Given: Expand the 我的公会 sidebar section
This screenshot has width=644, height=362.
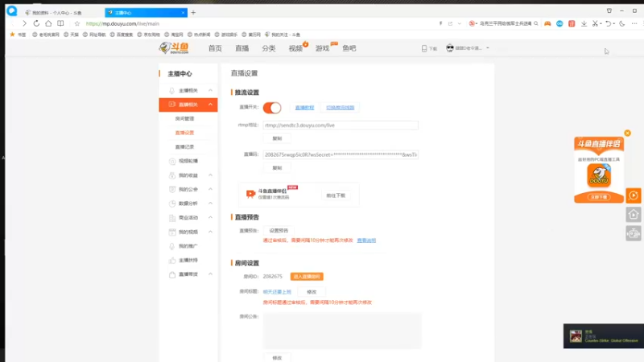Looking at the screenshot, I should click(210, 189).
